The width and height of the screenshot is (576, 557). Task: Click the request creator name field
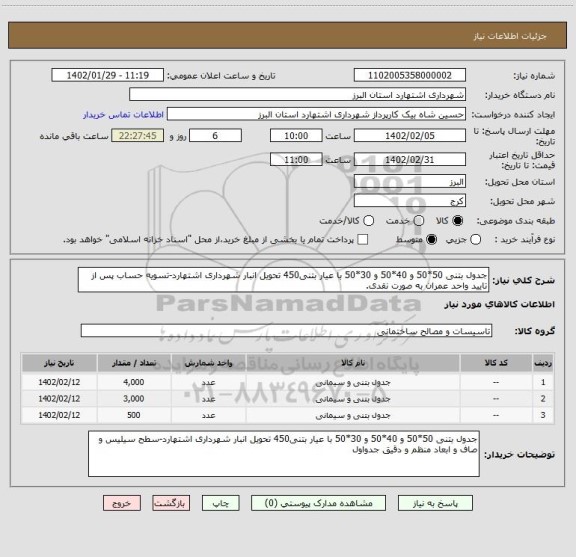(316, 114)
